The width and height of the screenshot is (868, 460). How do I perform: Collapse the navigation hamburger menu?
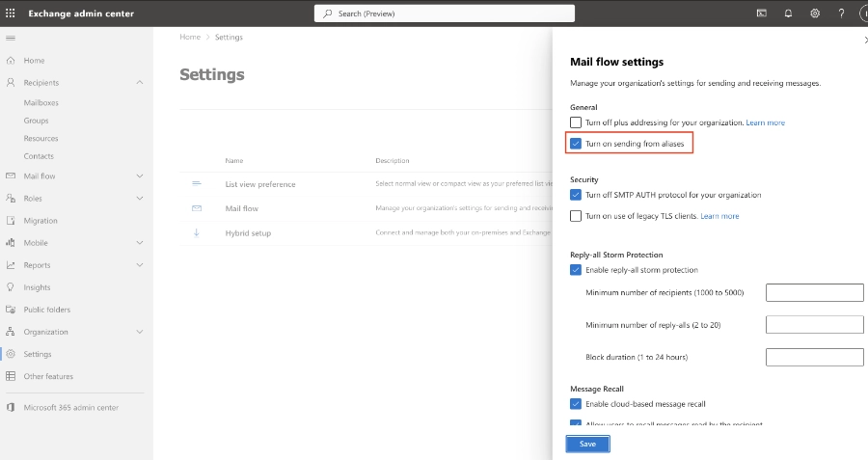click(11, 38)
